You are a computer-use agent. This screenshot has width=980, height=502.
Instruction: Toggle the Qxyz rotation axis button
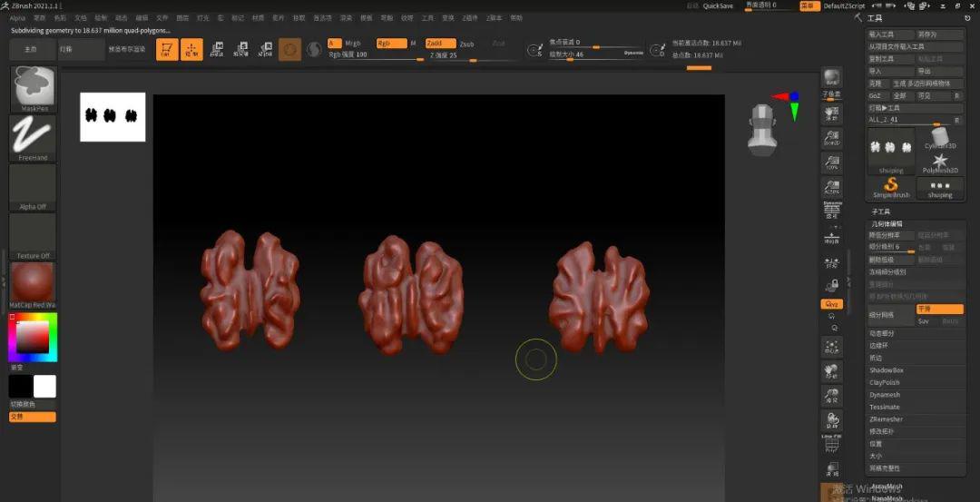click(x=832, y=304)
